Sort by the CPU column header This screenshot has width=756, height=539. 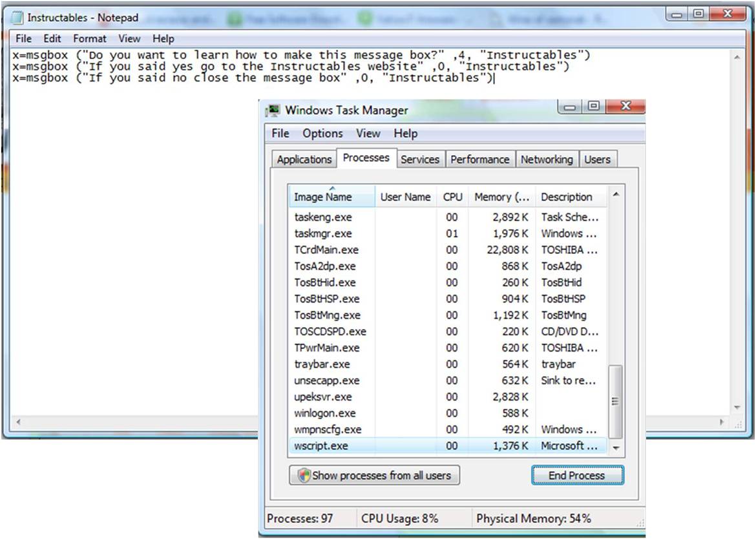452,197
